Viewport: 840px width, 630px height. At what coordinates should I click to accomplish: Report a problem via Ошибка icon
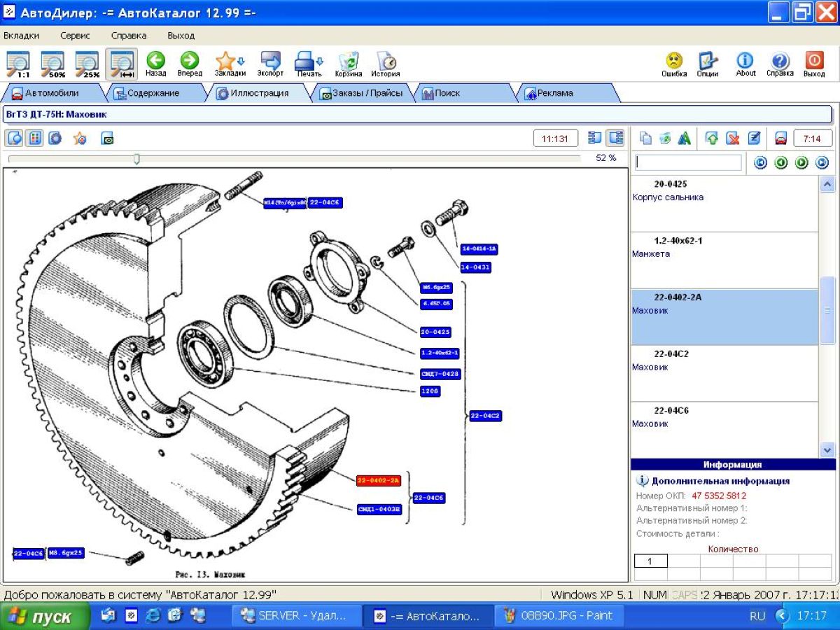coord(674,63)
